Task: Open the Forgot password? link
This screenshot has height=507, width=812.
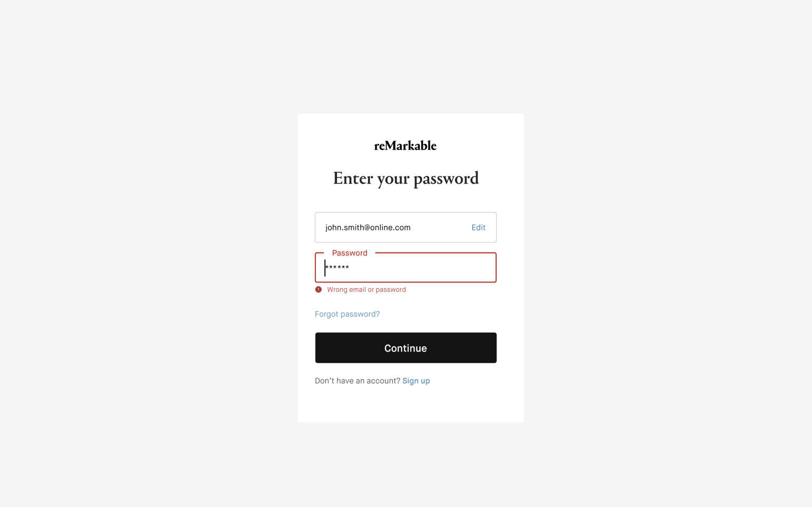Action: click(347, 314)
